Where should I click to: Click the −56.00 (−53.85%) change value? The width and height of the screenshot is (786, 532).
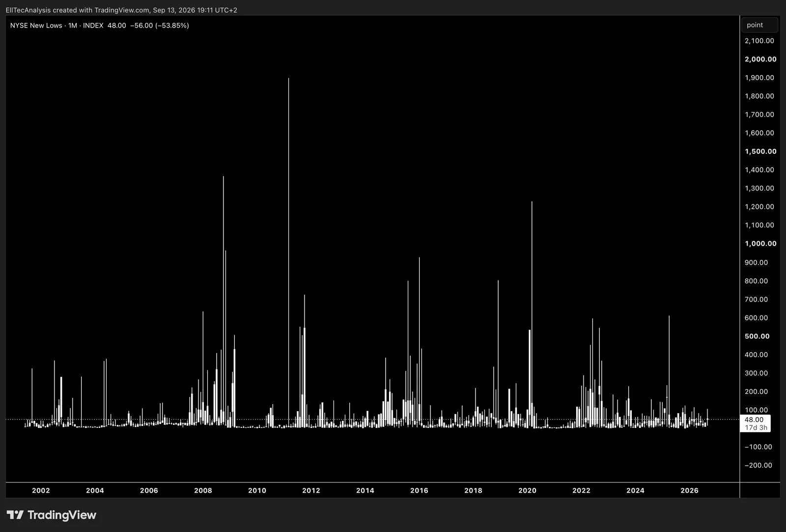(160, 26)
